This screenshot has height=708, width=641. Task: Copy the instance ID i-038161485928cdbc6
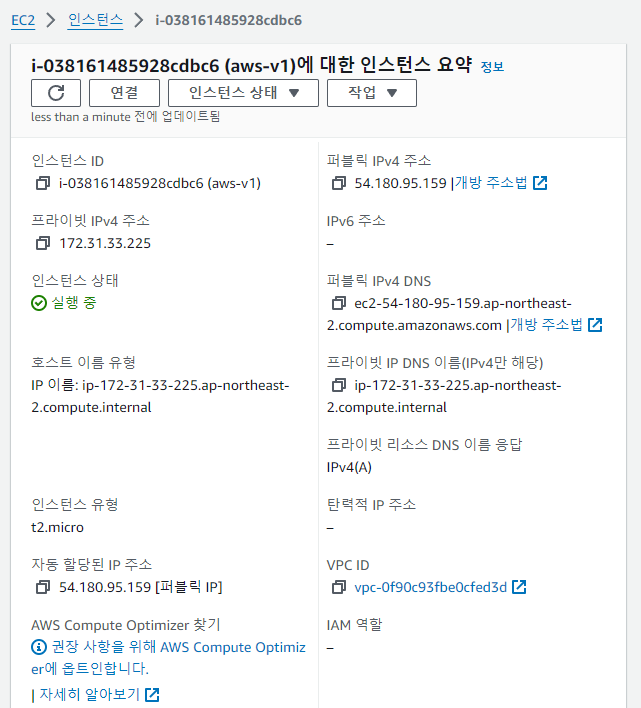pos(43,183)
